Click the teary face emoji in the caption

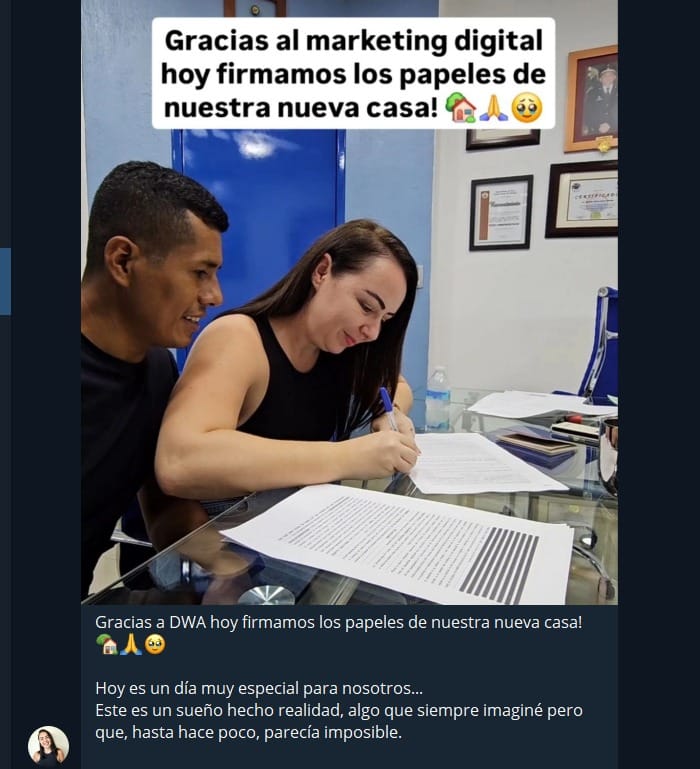click(155, 644)
